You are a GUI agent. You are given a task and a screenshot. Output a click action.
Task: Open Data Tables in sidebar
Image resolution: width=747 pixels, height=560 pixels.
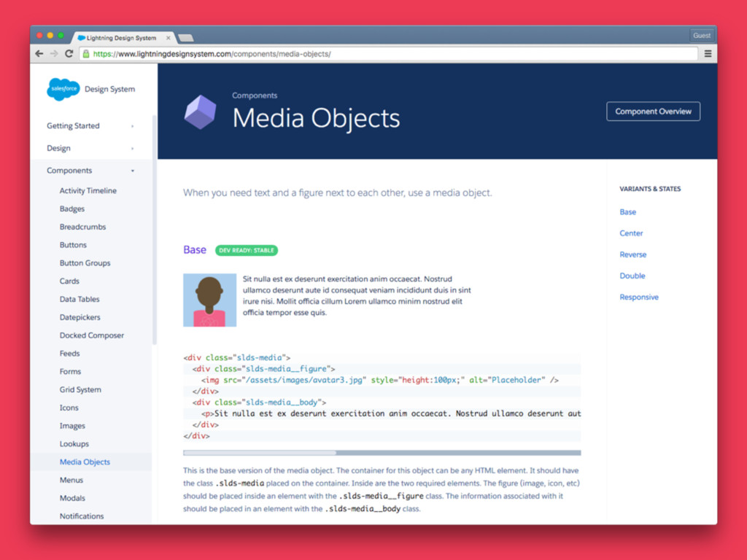[80, 299]
